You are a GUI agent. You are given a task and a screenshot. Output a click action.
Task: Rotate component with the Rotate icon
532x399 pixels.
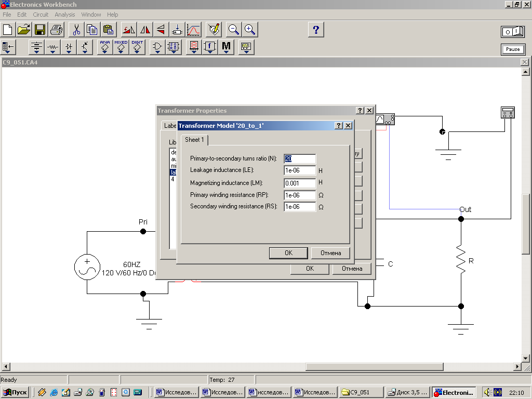[129, 30]
